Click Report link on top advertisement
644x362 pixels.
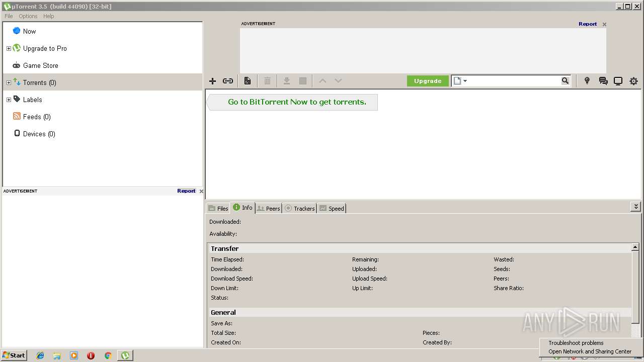(x=588, y=24)
